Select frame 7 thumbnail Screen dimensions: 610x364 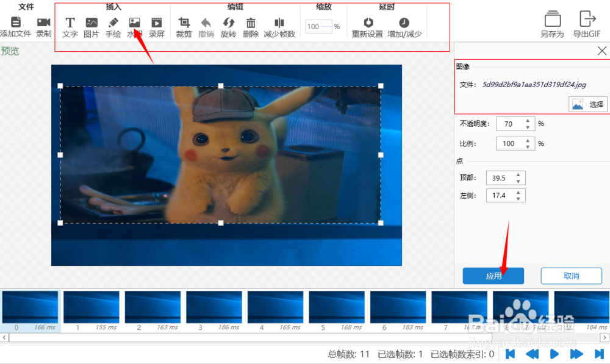[x=459, y=307]
